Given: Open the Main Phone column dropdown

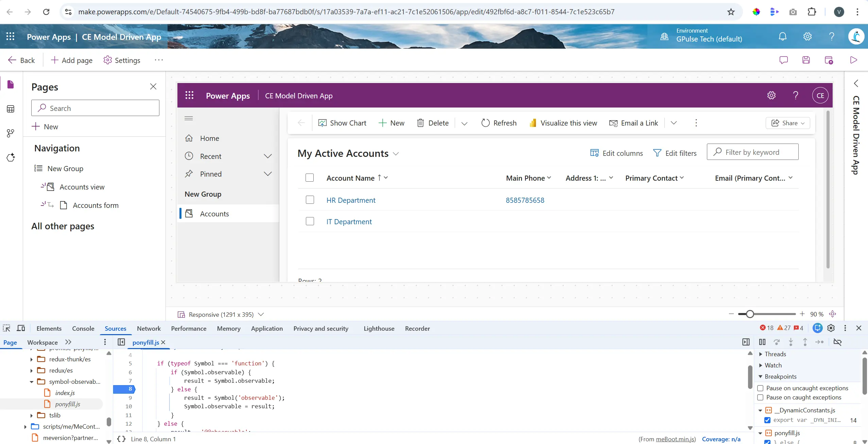Looking at the screenshot, I should click(549, 178).
